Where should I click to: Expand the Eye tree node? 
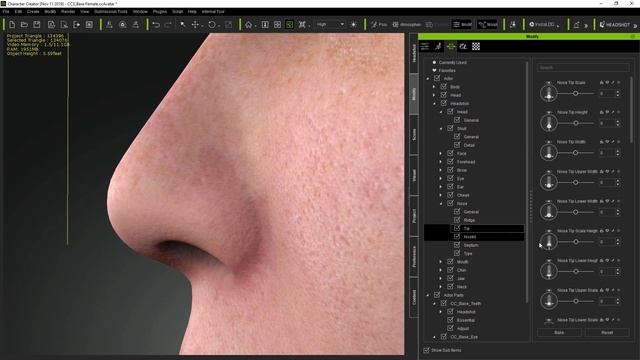pyautogui.click(x=440, y=178)
